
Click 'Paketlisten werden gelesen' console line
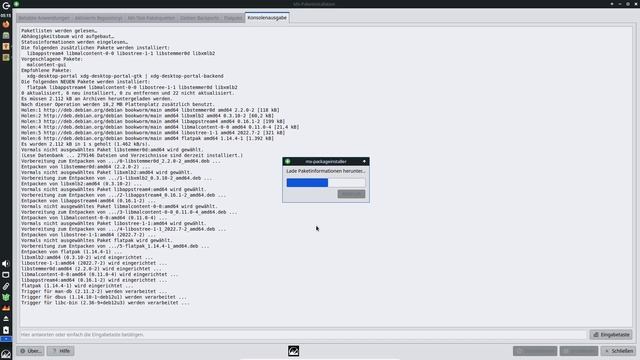coord(59,31)
